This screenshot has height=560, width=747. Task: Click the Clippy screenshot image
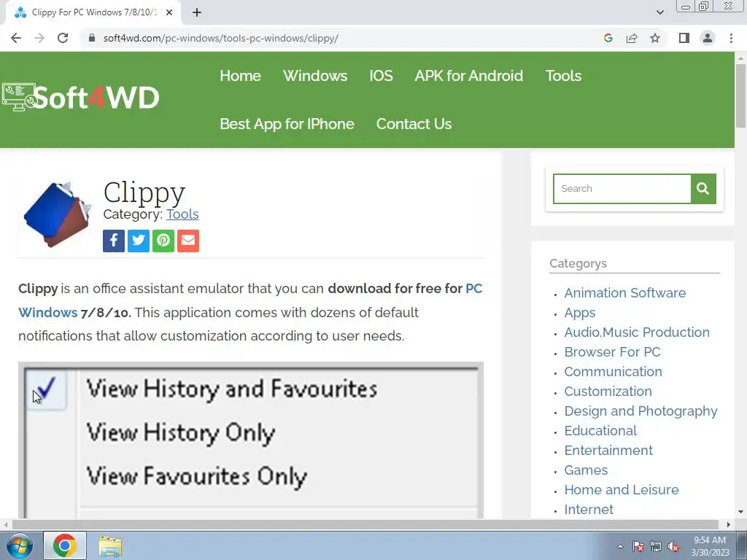(x=251, y=440)
